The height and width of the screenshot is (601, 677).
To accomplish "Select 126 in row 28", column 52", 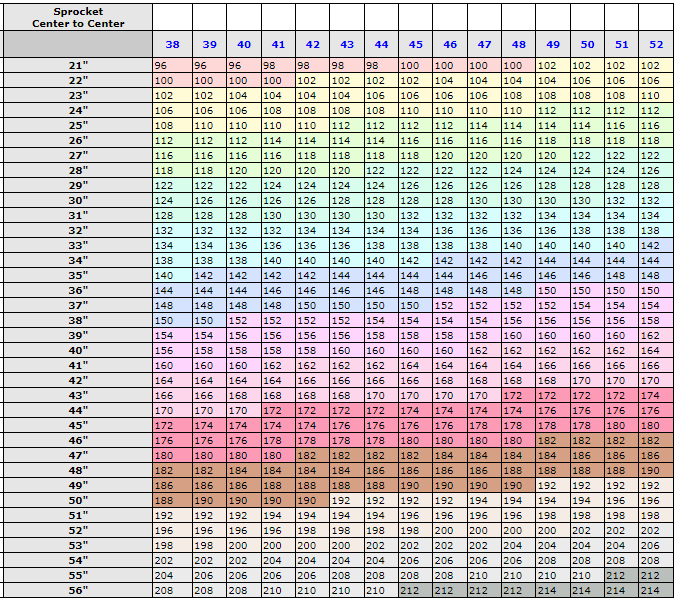I will click(x=656, y=171).
